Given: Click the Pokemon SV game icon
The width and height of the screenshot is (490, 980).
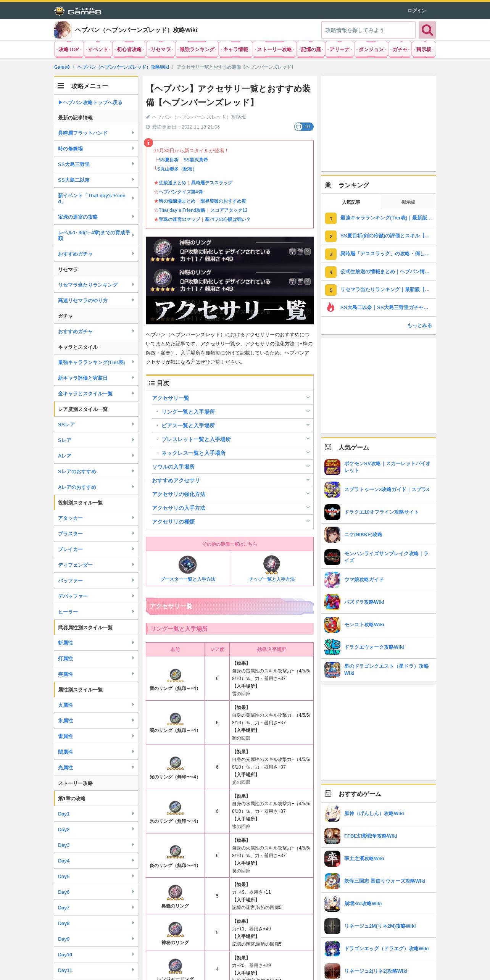Looking at the screenshot, I should 332,467.
